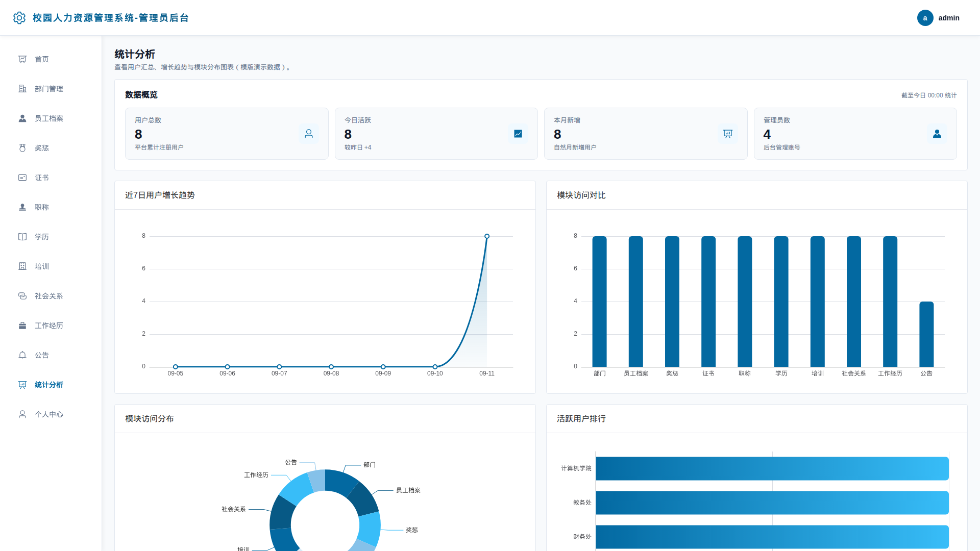
Task: Click the 首页 sidebar icon
Action: [22, 59]
